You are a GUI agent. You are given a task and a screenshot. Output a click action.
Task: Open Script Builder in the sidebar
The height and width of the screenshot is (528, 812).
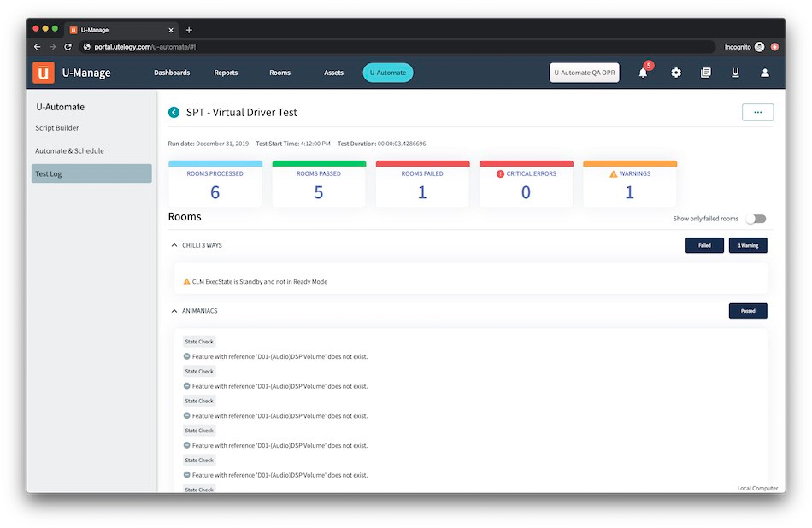coord(57,128)
